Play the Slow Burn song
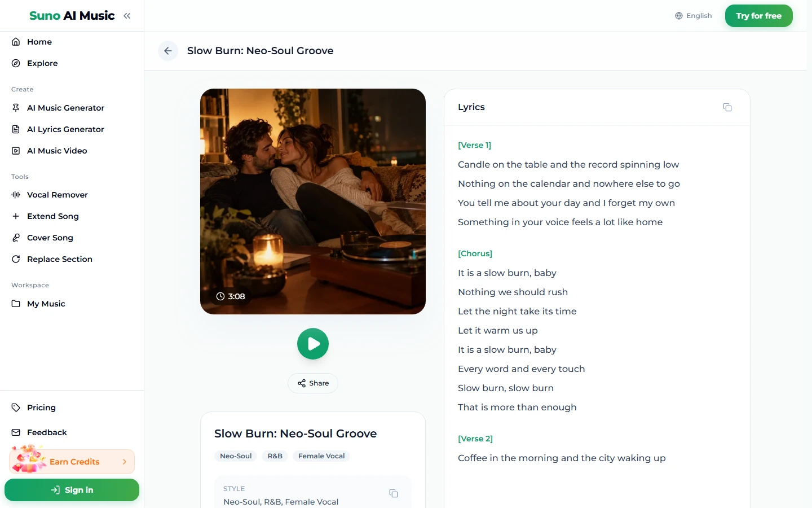The height and width of the screenshot is (508, 812). (313, 344)
